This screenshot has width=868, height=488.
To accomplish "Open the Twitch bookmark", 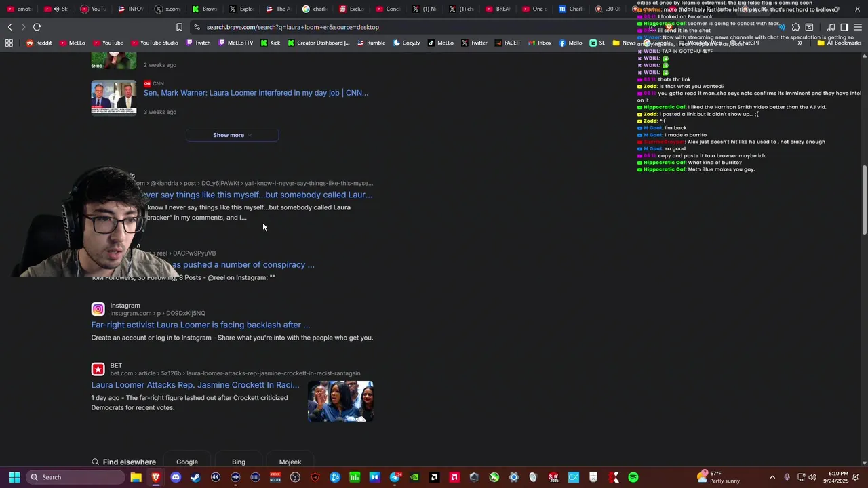I will click(x=198, y=43).
